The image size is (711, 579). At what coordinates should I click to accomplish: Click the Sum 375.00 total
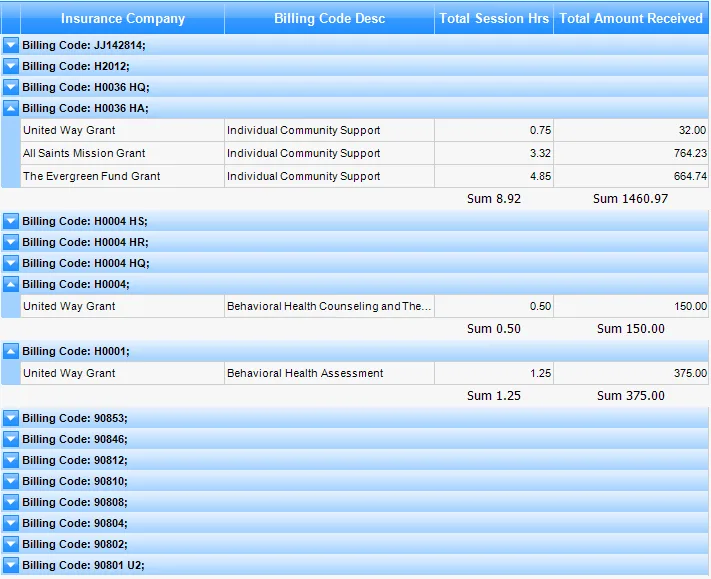[630, 396]
